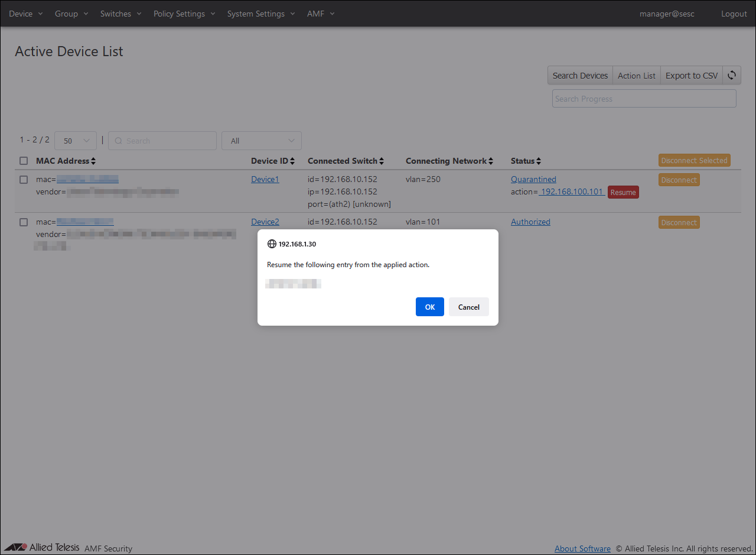Click the Search Progress field

644,99
